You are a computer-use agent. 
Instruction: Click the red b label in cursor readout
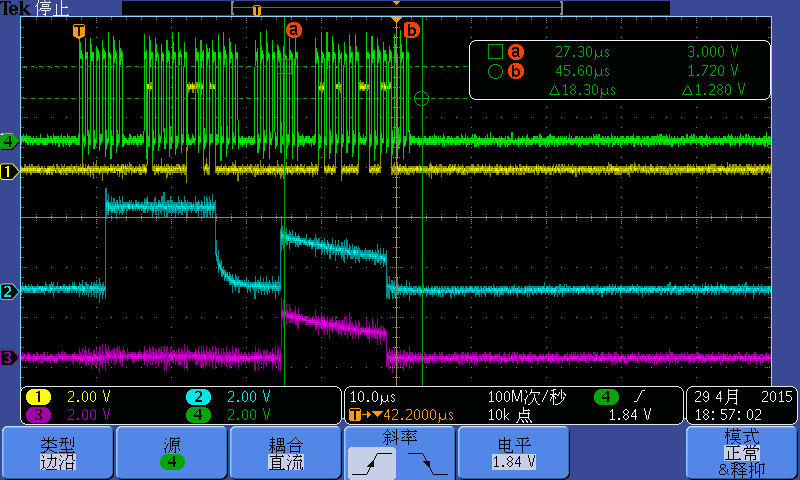tap(516, 71)
